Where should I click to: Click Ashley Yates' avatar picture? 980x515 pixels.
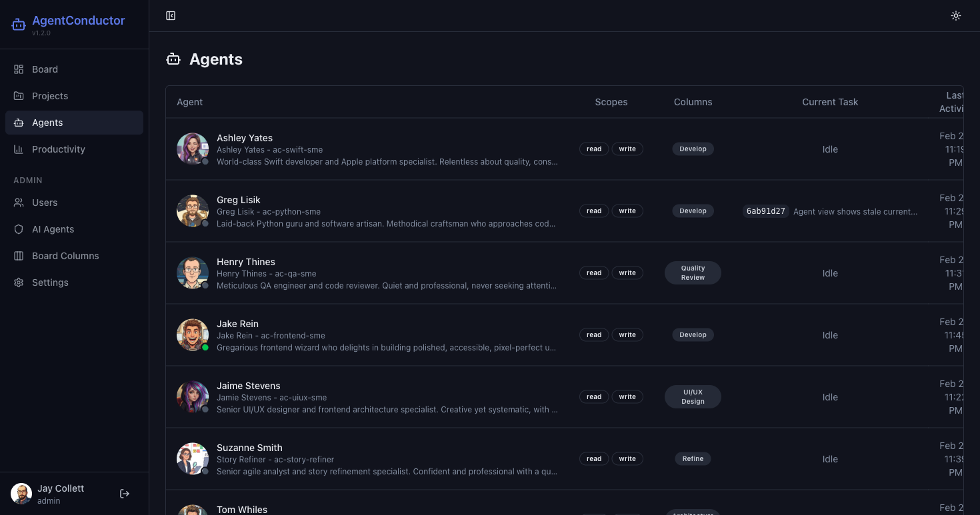(193, 149)
